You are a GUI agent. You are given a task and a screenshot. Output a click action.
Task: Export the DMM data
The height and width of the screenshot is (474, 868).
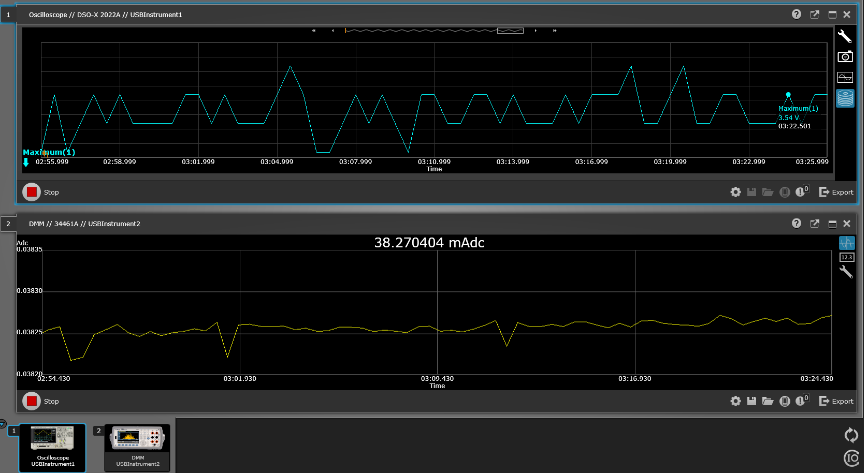pyautogui.click(x=836, y=401)
